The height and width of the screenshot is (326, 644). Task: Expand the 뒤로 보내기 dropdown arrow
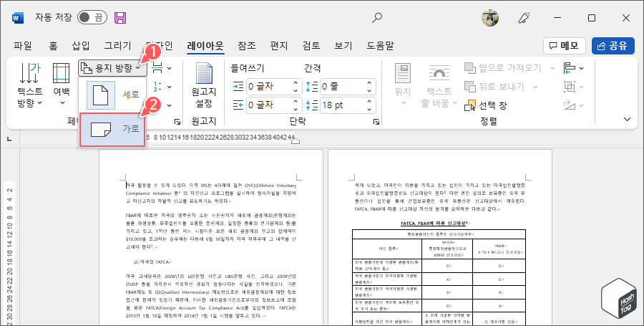pyautogui.click(x=535, y=87)
